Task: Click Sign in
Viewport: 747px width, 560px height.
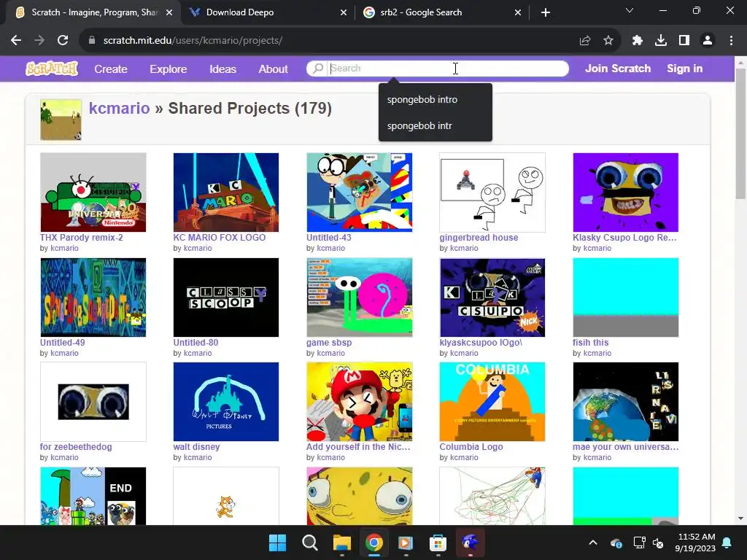Action: [x=684, y=69]
